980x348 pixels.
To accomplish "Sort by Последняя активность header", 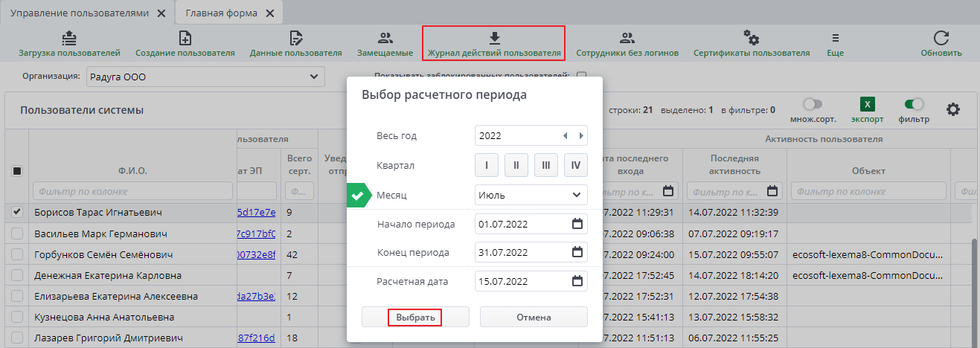I will [734, 165].
